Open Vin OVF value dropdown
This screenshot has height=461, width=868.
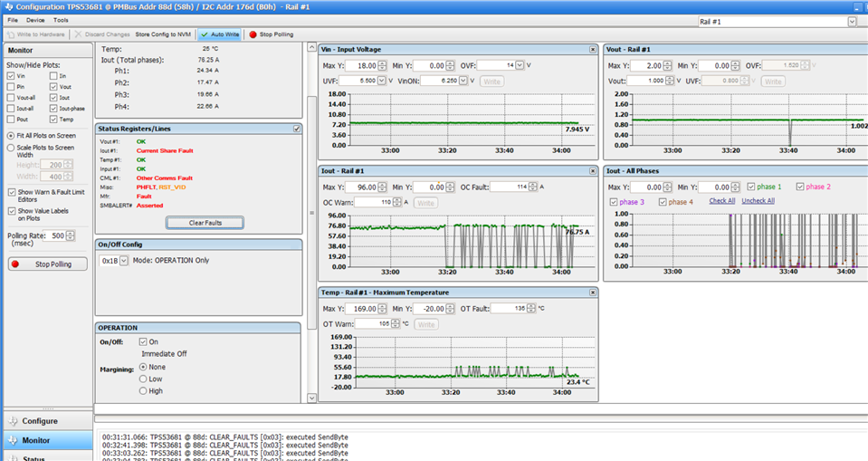520,65
